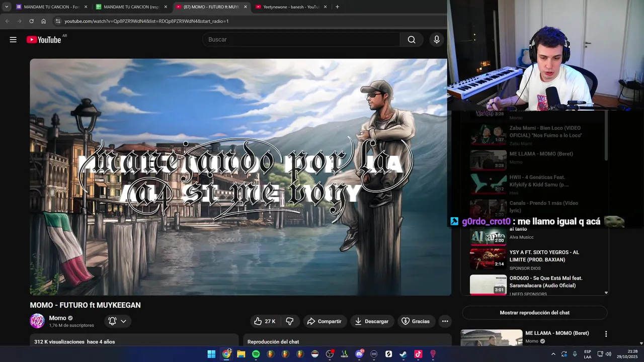
Task: Go forward in browser history
Action: [19, 21]
